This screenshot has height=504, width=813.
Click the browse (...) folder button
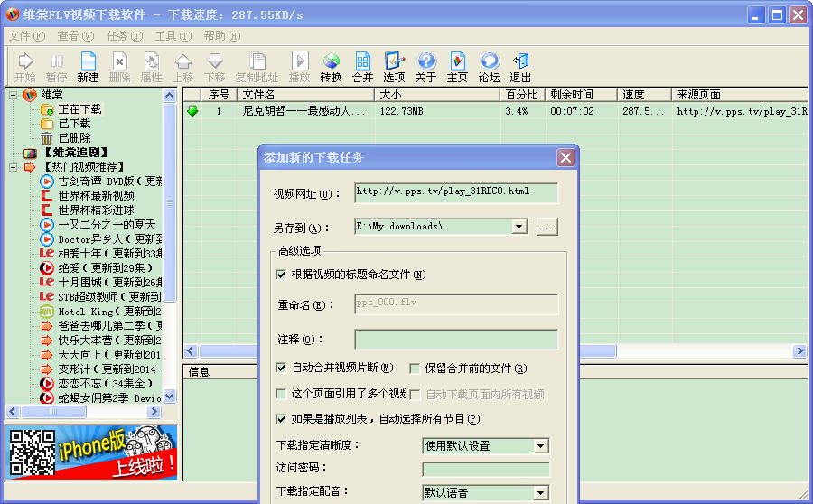coord(547,227)
